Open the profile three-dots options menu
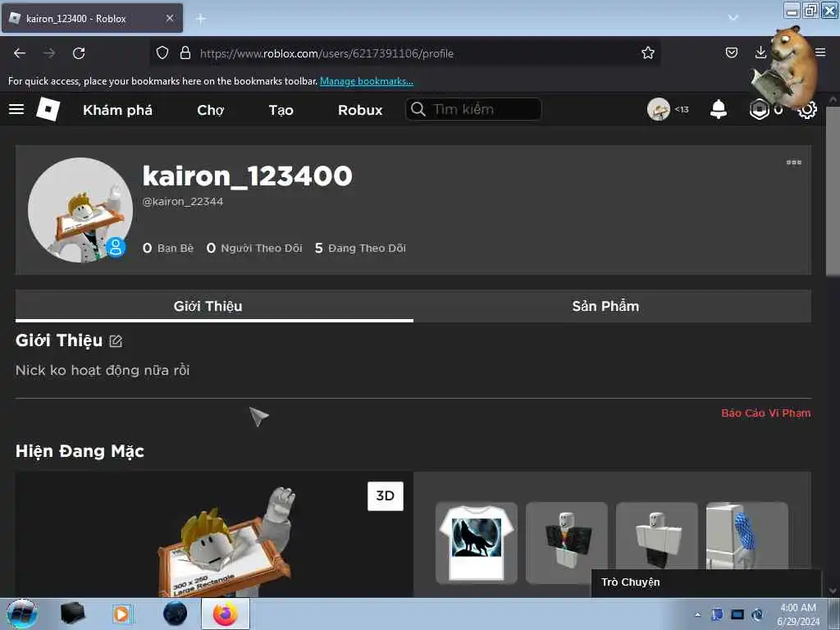 pos(793,162)
